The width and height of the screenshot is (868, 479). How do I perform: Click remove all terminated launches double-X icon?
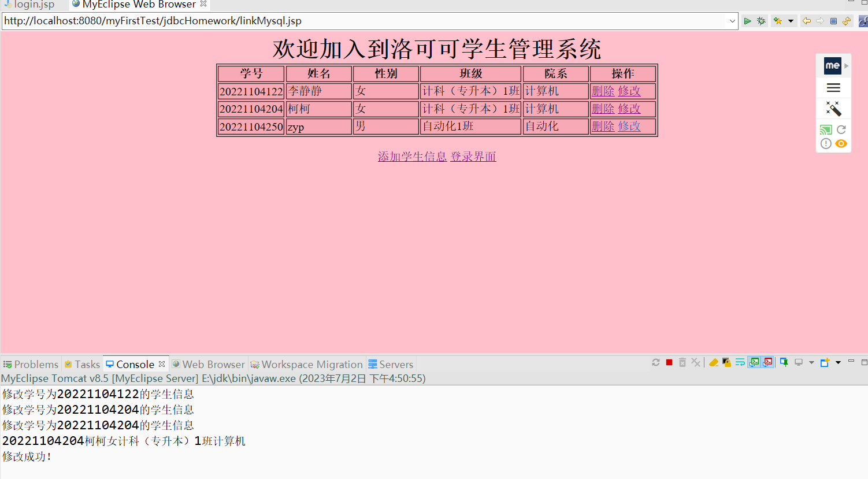click(696, 362)
